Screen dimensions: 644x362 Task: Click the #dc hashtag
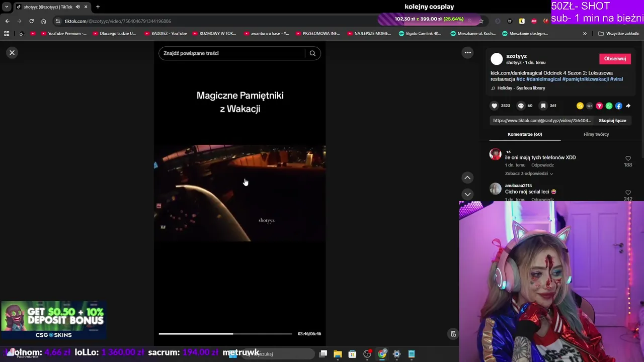point(521,79)
